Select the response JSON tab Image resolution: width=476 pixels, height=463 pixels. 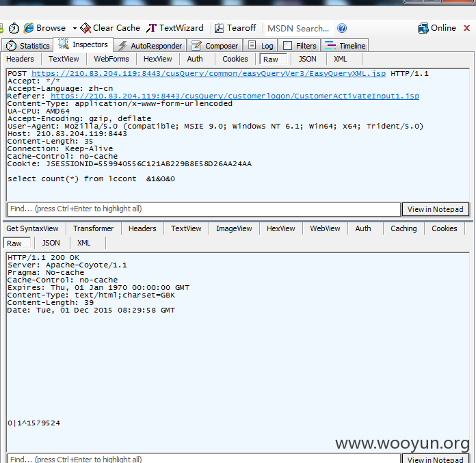(51, 243)
